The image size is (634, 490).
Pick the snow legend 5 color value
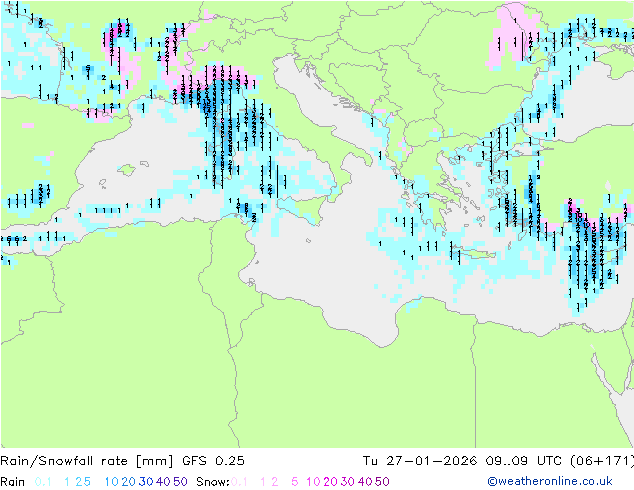click(295, 482)
